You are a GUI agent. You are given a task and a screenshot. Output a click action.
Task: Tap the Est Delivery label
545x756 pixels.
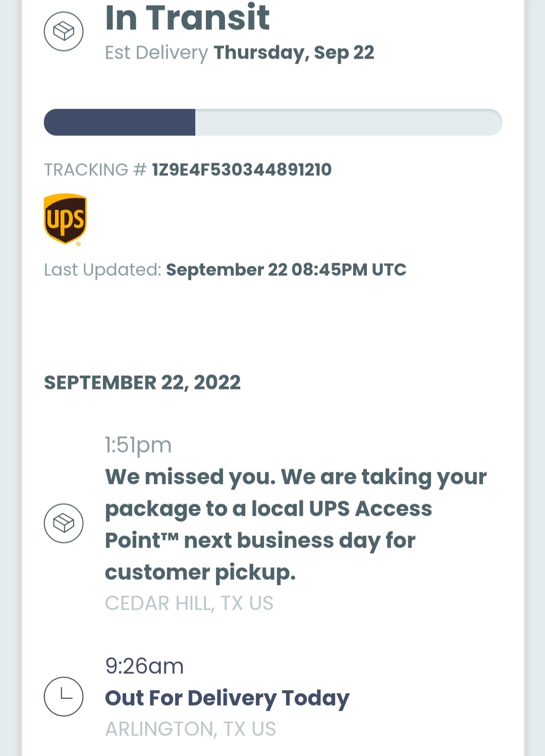click(156, 53)
